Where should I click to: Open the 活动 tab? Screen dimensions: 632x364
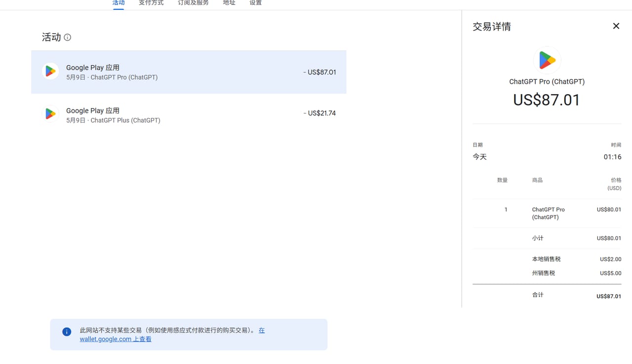point(118,3)
